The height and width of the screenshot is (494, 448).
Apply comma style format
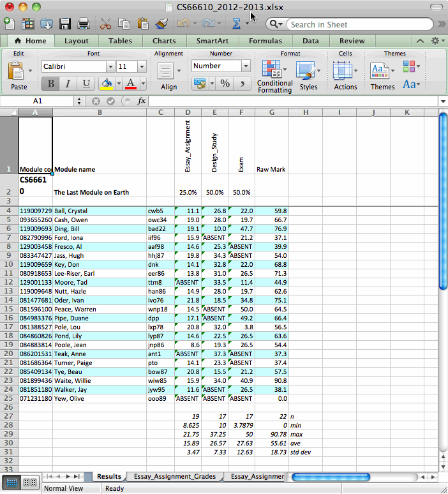coord(243,84)
